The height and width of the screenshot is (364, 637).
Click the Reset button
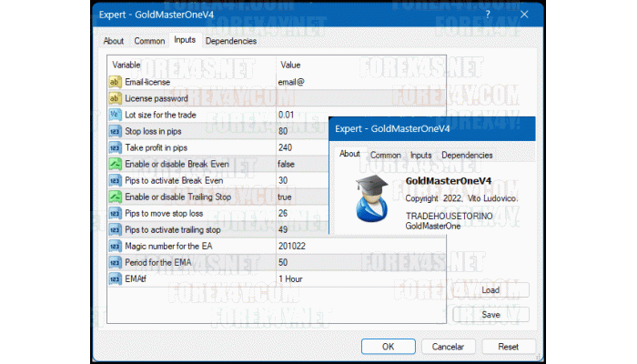[509, 347]
